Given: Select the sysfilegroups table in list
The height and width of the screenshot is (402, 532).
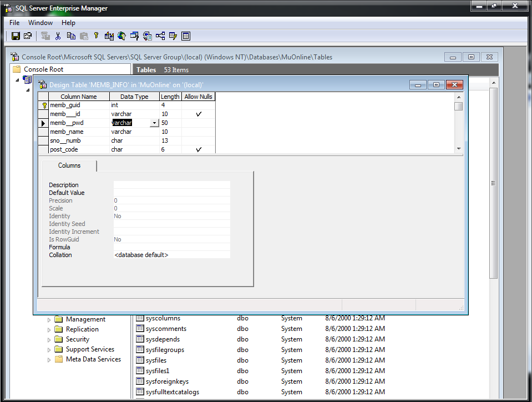Looking at the screenshot, I should (165, 350).
